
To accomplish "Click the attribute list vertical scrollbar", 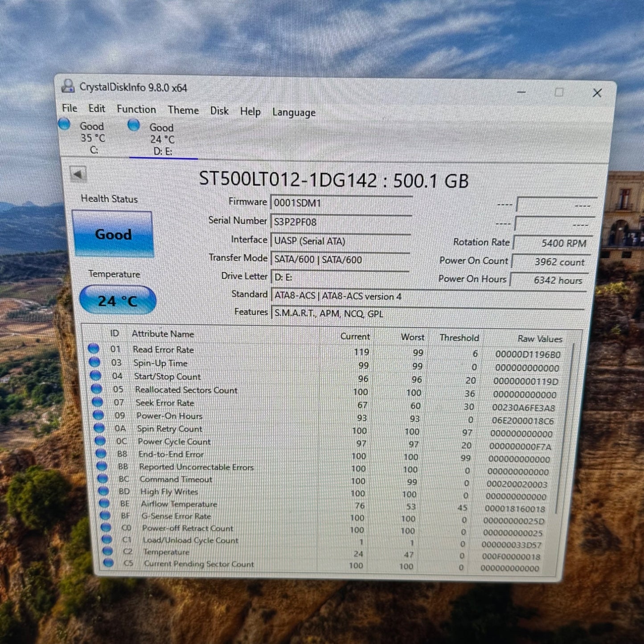I will 564,428.
